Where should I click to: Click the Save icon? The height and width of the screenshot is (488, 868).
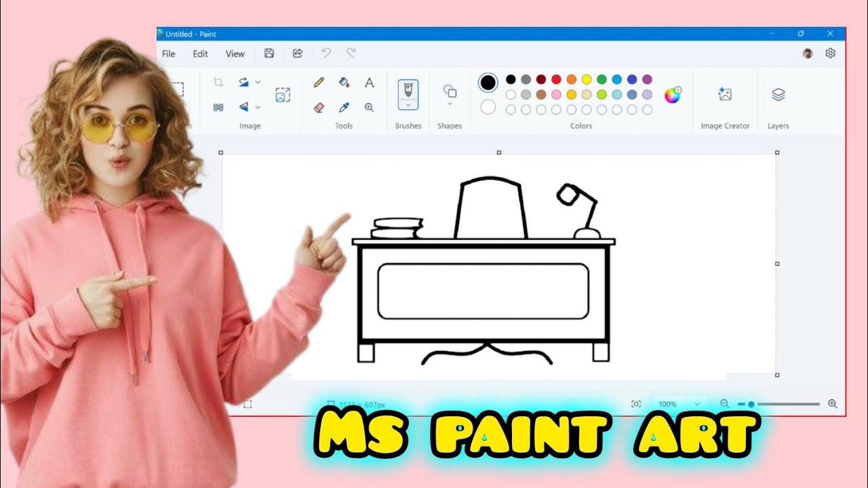(269, 54)
